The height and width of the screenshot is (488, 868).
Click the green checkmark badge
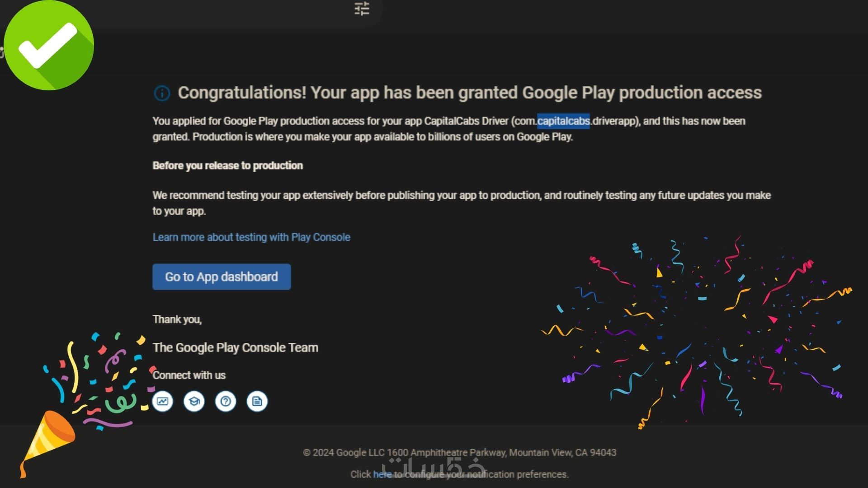point(49,45)
